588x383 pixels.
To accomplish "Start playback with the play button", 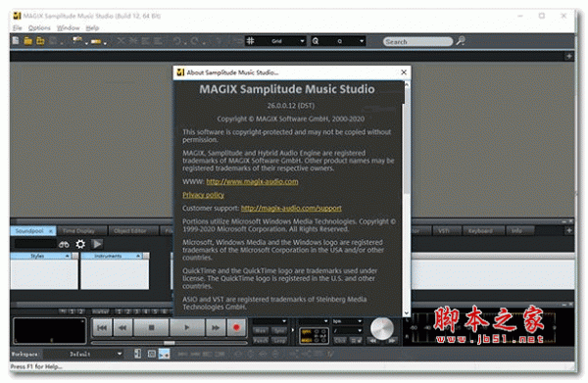I will (187, 328).
